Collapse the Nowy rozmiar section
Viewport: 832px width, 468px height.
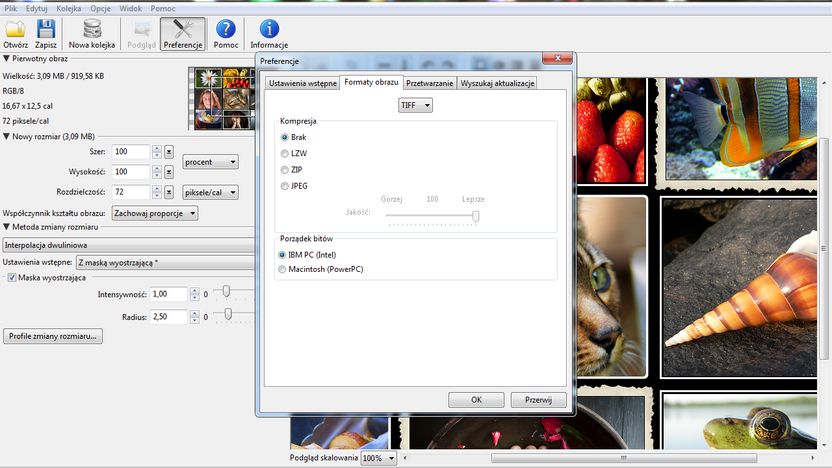[x=6, y=136]
